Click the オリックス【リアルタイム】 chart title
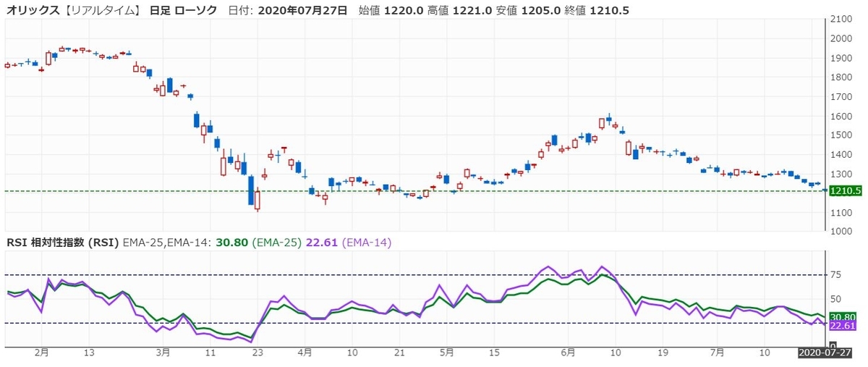868x367 pixels. tap(72, 10)
